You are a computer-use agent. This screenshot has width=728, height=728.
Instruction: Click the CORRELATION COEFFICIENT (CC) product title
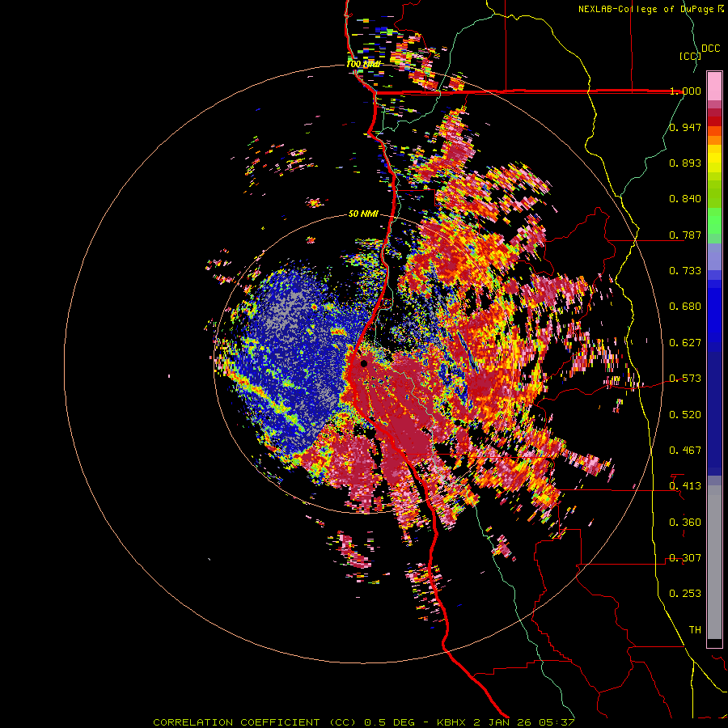point(254,722)
